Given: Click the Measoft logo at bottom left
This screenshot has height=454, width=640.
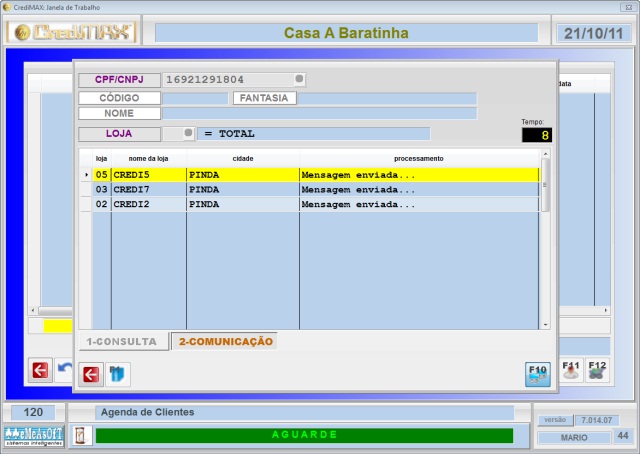Looking at the screenshot, I should click(x=33, y=435).
